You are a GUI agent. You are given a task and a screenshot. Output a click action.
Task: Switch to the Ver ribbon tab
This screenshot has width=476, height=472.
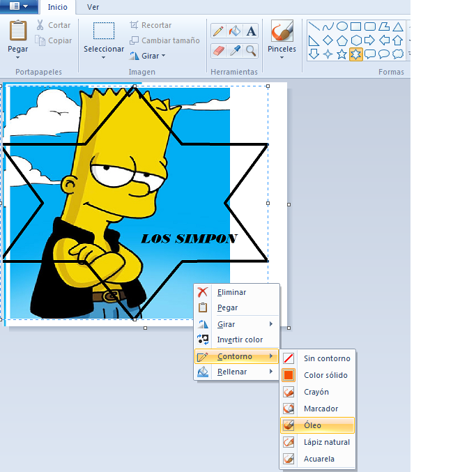93,7
